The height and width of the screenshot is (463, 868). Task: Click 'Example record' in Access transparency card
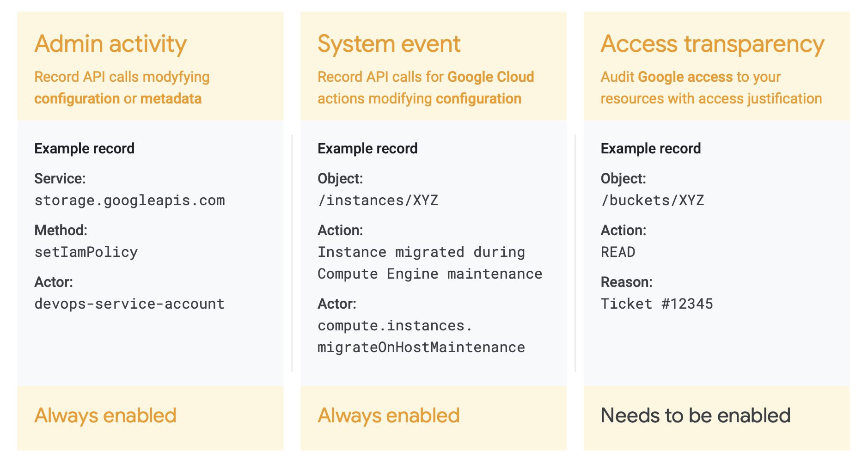pos(651,148)
